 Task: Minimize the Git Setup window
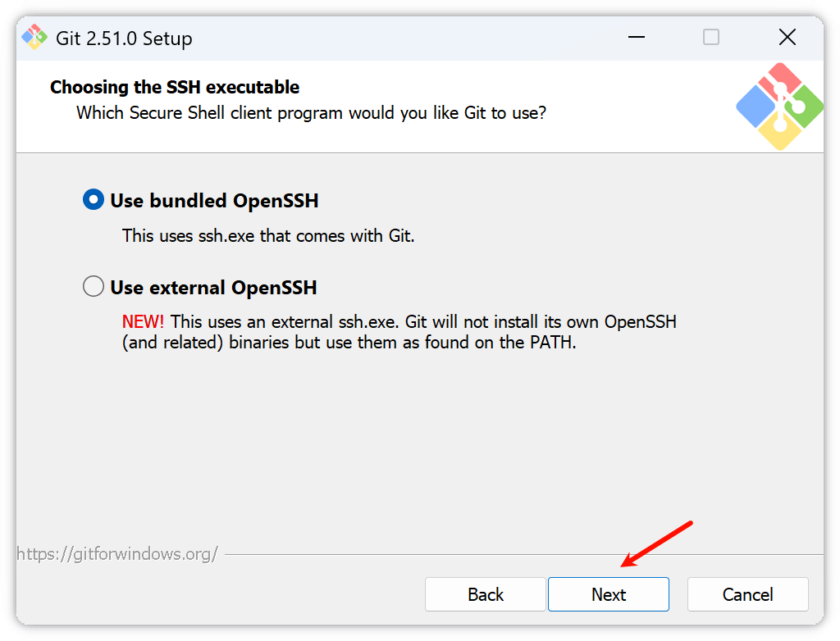[x=636, y=38]
